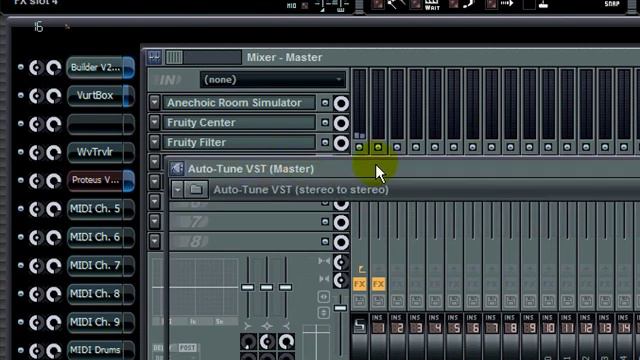The height and width of the screenshot is (360, 640).
Task: Mute the VurtBox channel via its LED
Action: (x=20, y=95)
